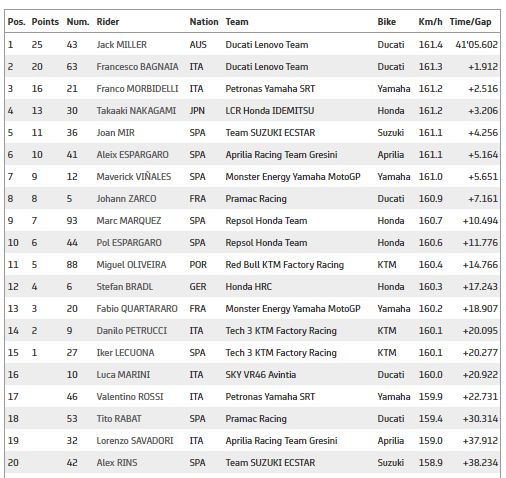The width and height of the screenshot is (506, 478).
Task: Open rider Jack MILLER
Action: coord(122,45)
